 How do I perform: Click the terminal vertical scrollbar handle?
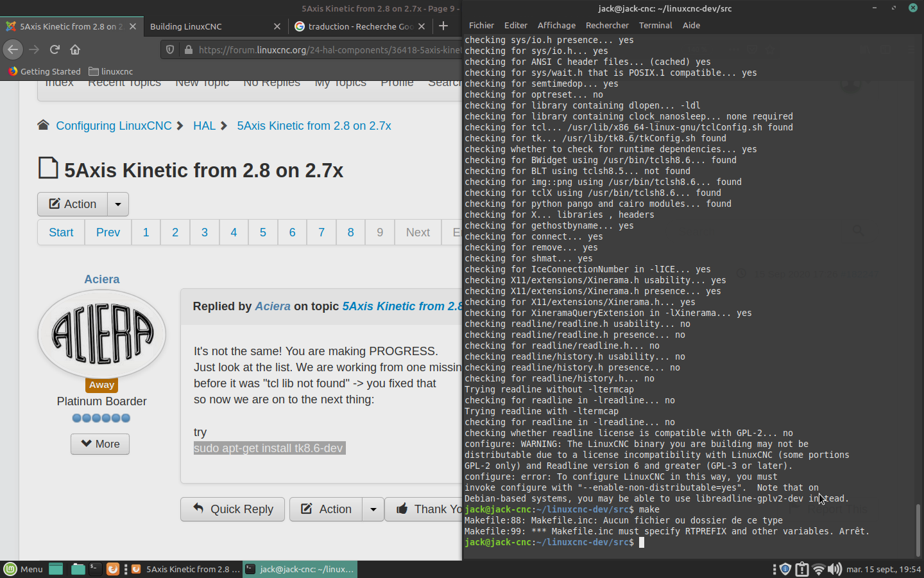point(918,529)
